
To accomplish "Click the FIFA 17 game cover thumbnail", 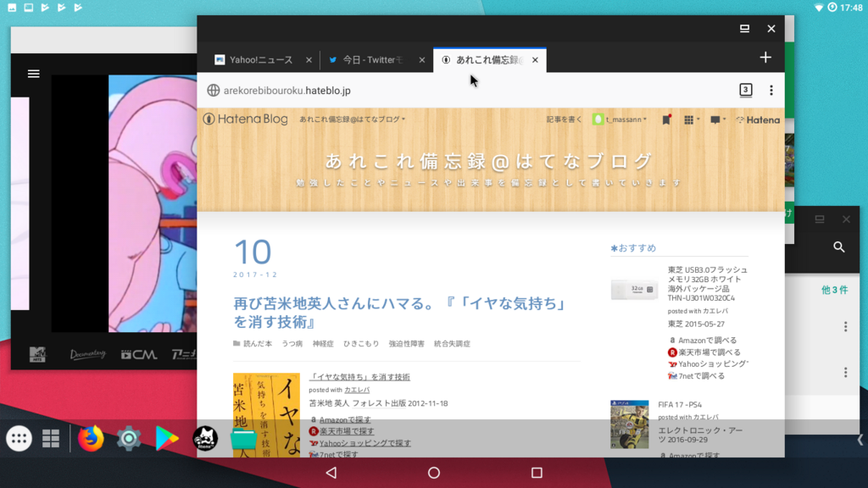I will point(630,424).
